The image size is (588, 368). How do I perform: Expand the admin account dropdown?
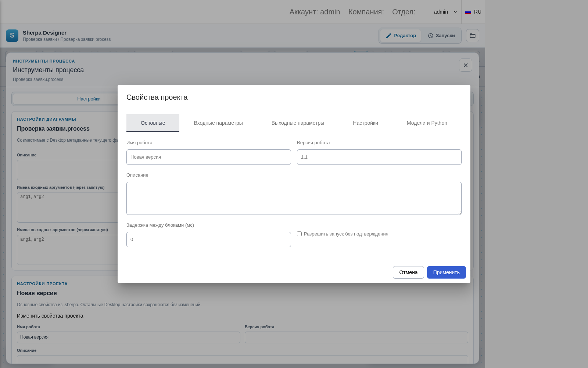[x=445, y=12]
